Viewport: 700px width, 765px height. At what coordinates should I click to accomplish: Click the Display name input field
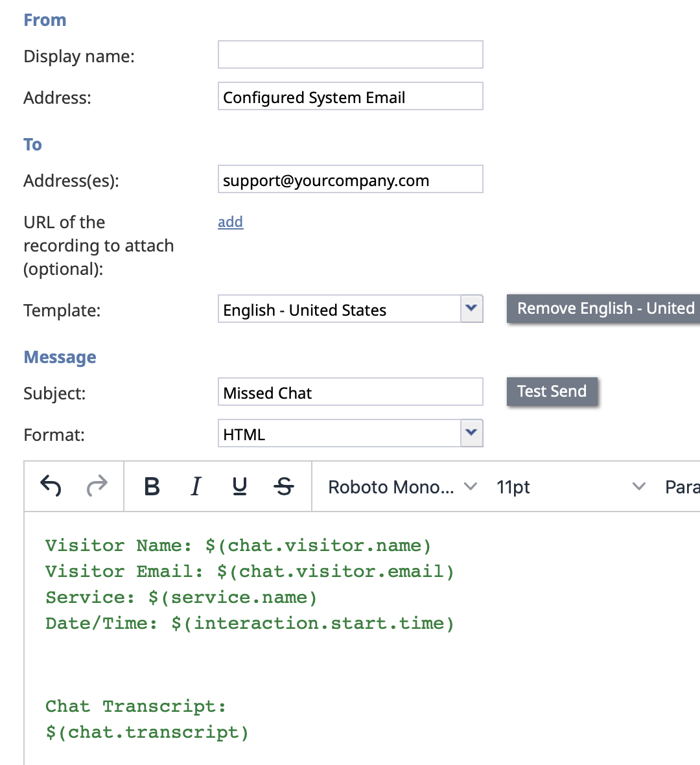pyautogui.click(x=350, y=54)
